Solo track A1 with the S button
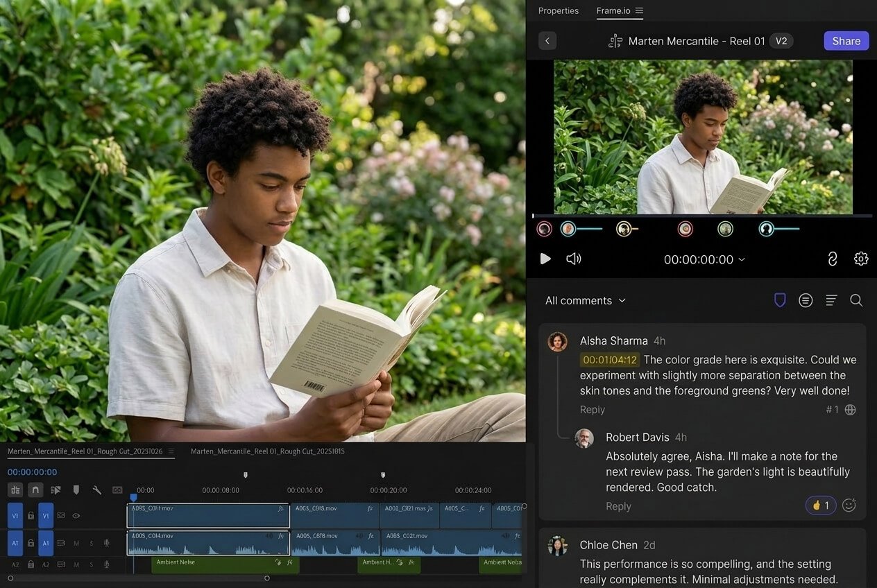Viewport: 877px width, 588px height. 92,543
